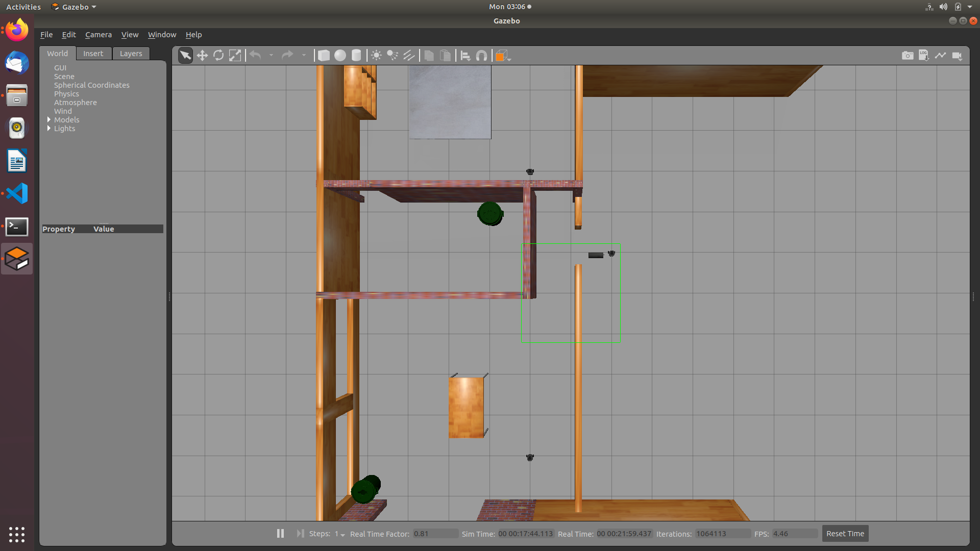Screen dimensions: 980x551
Task: Open LibreOffice Writer from the dock
Action: tap(17, 161)
